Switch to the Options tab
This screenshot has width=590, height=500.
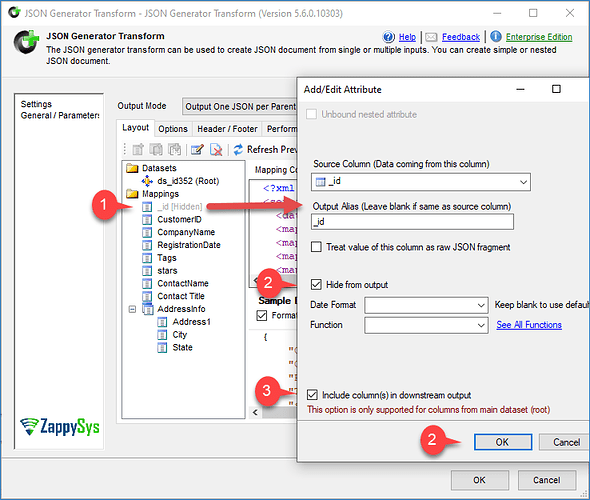tap(173, 129)
